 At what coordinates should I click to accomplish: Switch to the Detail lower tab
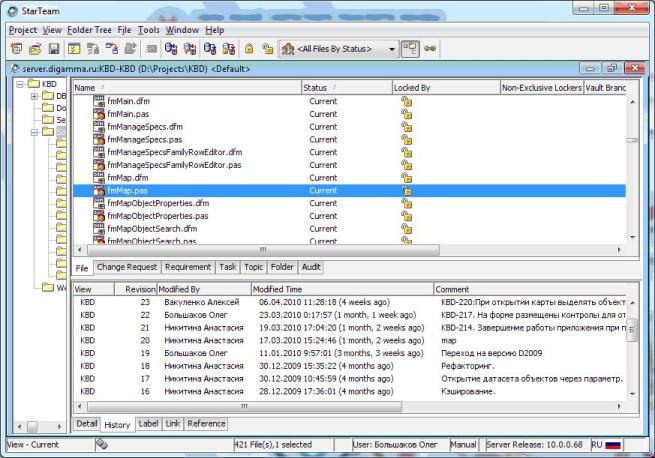[x=86, y=424]
